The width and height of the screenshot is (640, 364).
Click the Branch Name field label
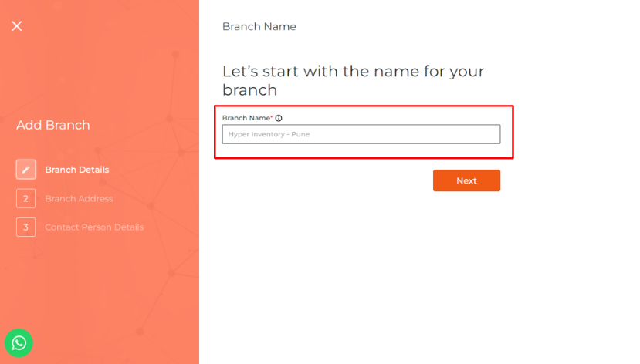(x=246, y=118)
